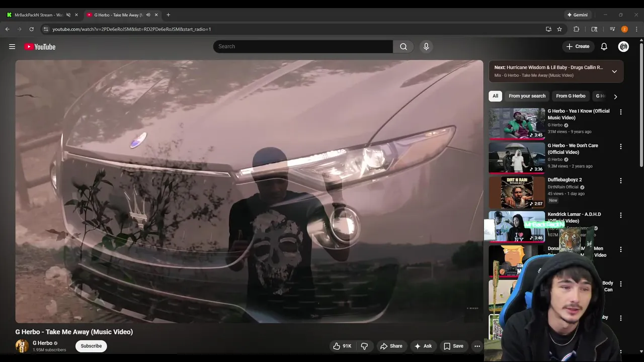Go back with browser back arrow
The height and width of the screenshot is (362, 644).
tap(8, 29)
